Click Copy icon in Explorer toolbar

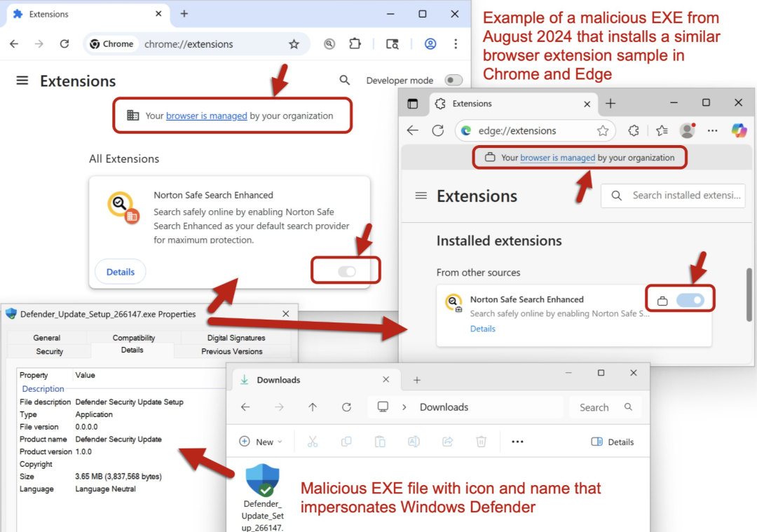[x=346, y=442]
